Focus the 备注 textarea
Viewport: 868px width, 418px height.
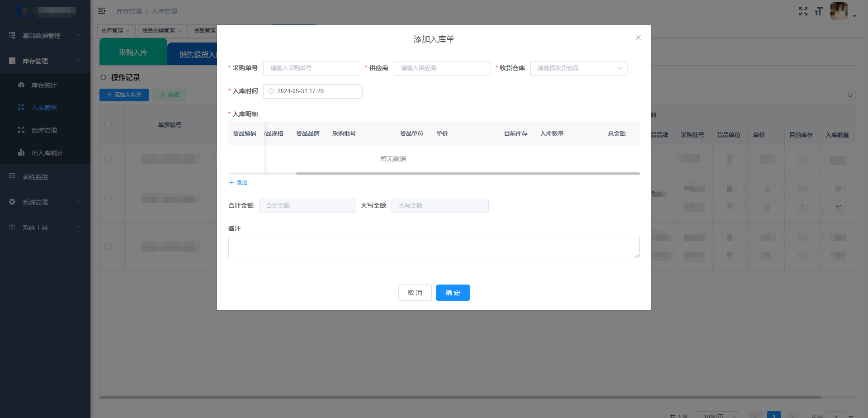coord(434,247)
